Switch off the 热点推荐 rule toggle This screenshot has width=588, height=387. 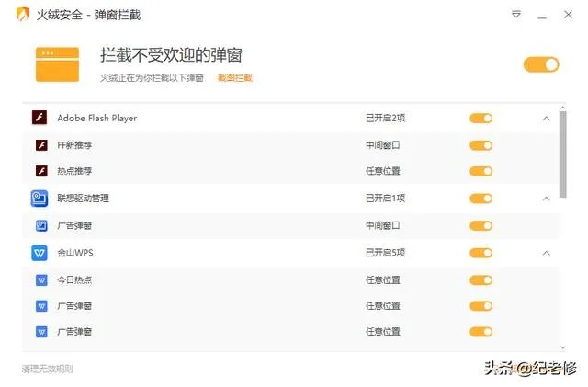click(481, 171)
